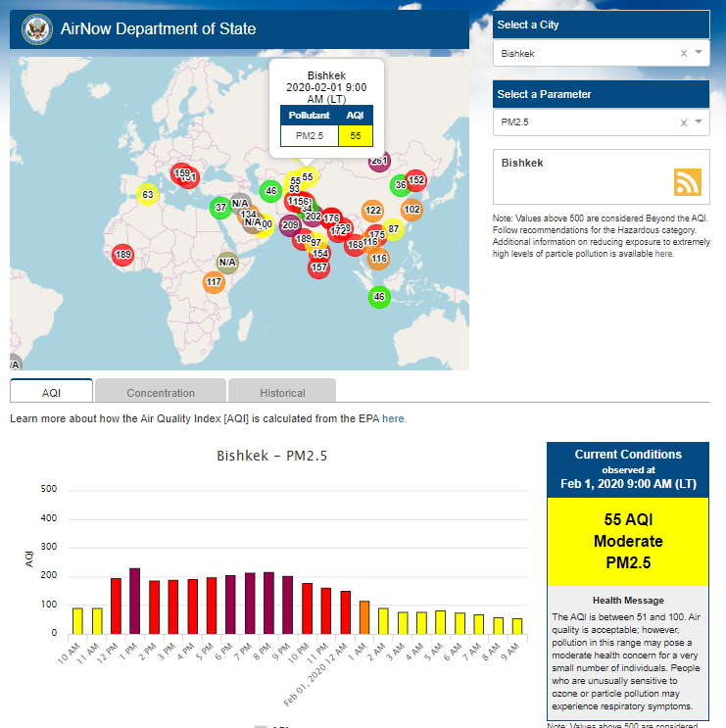
Task: Select the yellow map marker showing 63
Action: pyautogui.click(x=147, y=194)
